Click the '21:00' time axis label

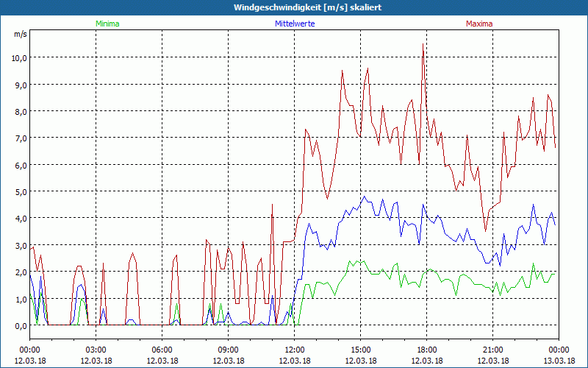pos(492,350)
